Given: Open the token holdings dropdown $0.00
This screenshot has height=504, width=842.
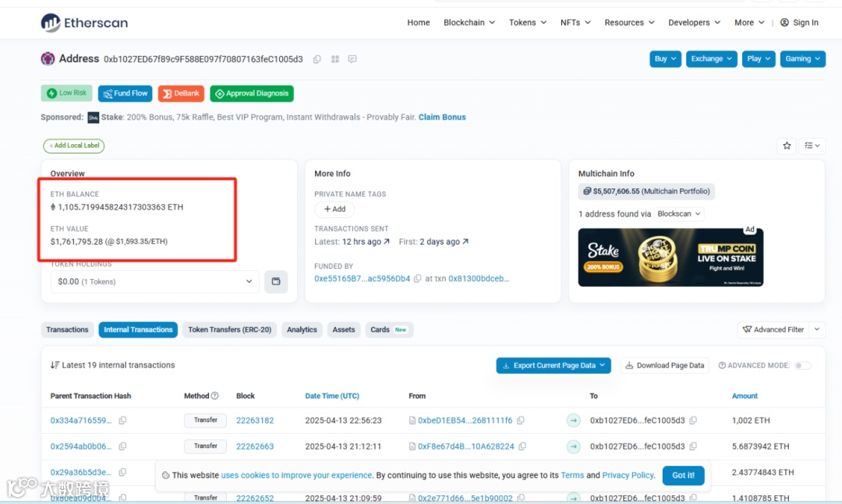Looking at the screenshot, I should pos(155,281).
